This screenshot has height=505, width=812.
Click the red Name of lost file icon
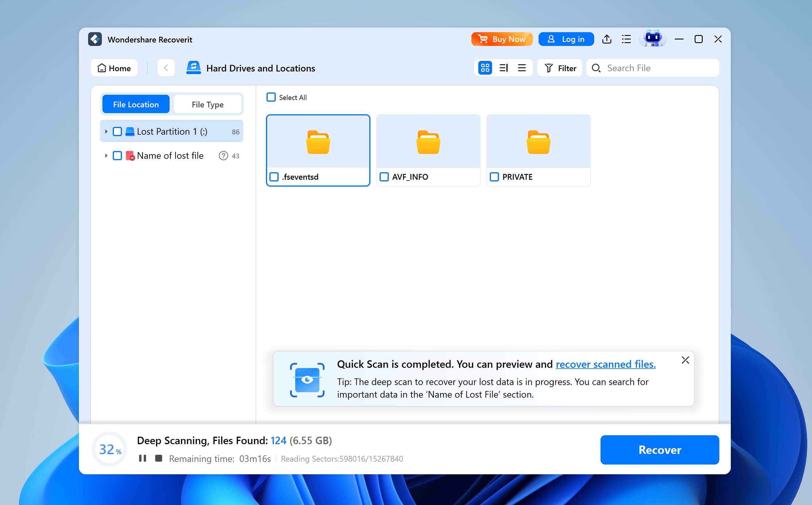pos(130,156)
